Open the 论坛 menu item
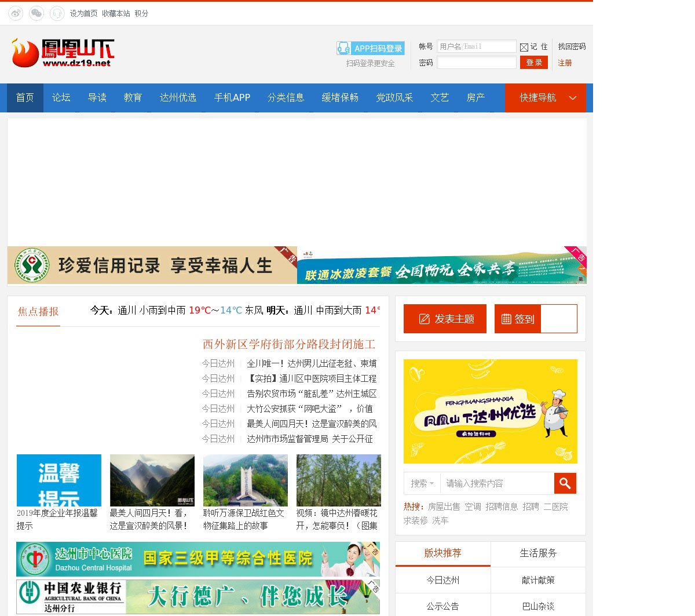The height and width of the screenshot is (616, 695). pyautogui.click(x=61, y=98)
